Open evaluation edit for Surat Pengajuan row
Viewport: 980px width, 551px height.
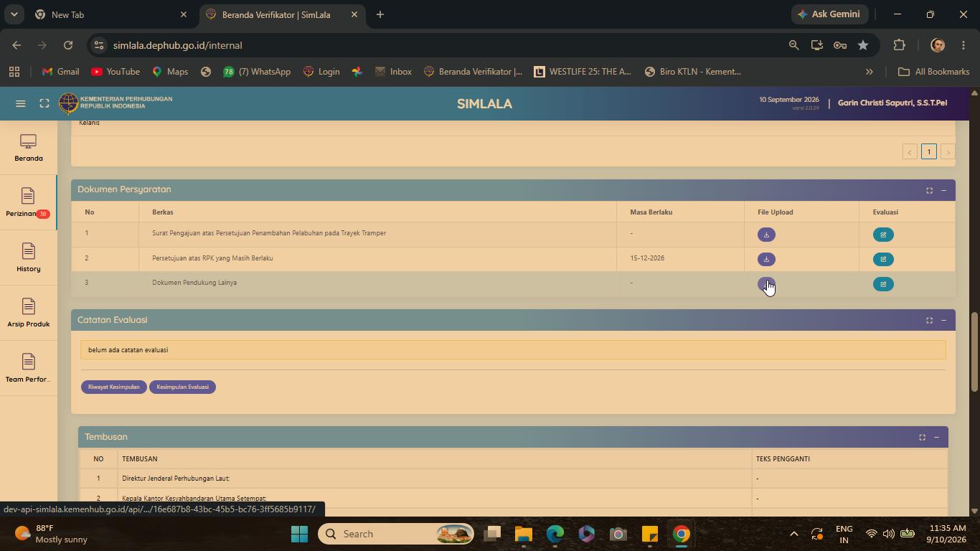[x=883, y=235]
